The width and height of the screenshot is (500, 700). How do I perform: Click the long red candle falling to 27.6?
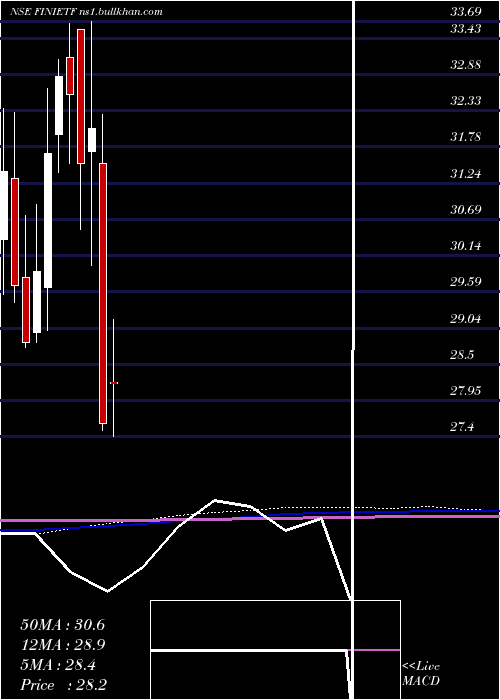pos(103,293)
